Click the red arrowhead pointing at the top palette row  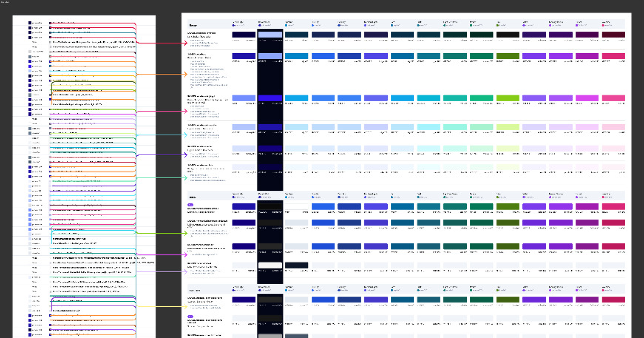[x=186, y=43]
